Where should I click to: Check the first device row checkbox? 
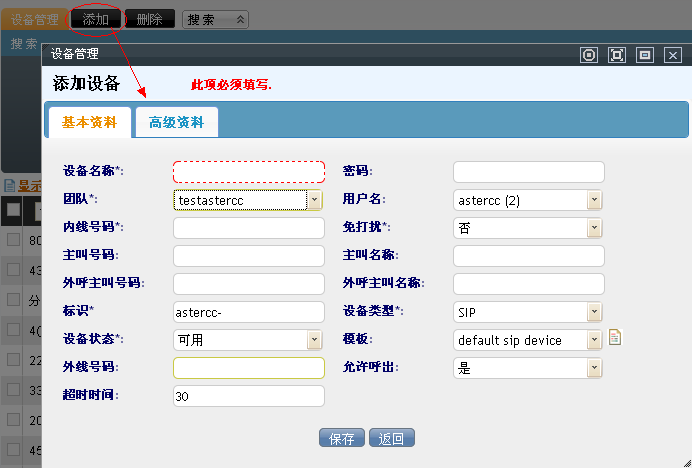[13, 240]
